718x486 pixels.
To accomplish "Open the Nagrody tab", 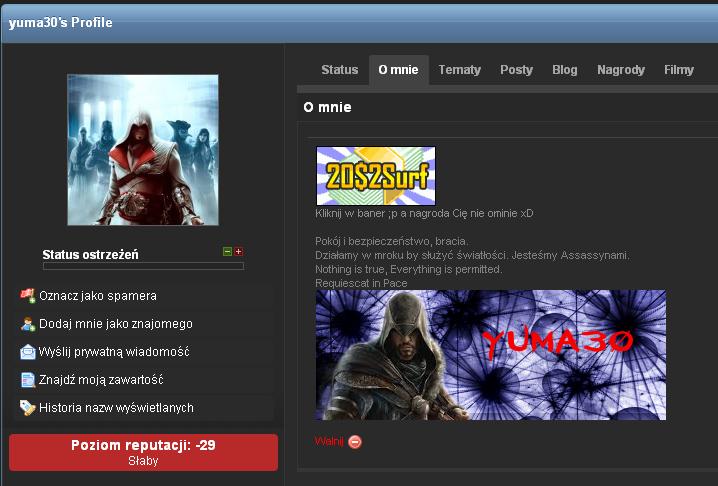I will [x=621, y=70].
